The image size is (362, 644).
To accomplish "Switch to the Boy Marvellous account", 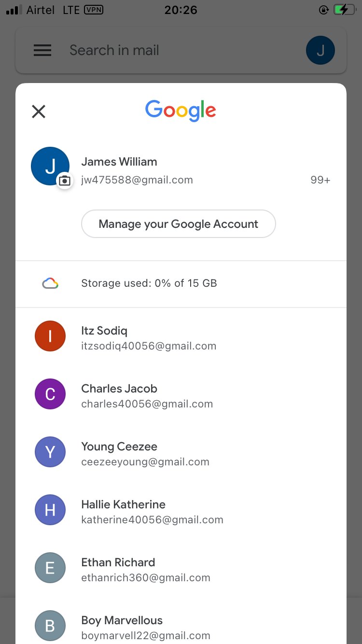I will coord(181,621).
